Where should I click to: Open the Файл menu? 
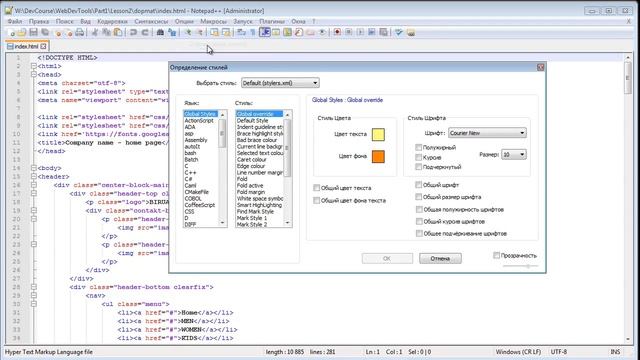click(15, 21)
